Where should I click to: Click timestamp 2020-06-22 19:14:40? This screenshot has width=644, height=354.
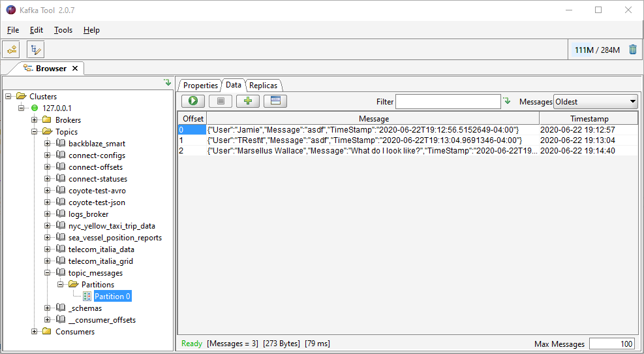tap(577, 151)
